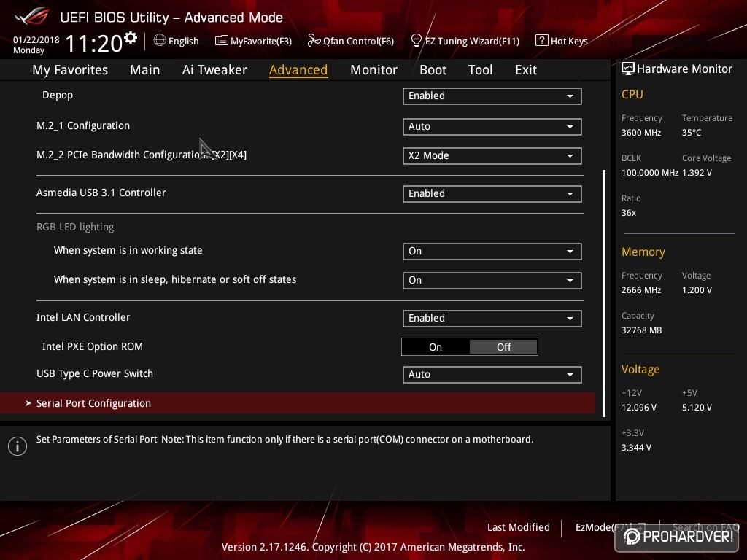Click the globe language icon
This screenshot has width=747, height=560.
click(160, 41)
